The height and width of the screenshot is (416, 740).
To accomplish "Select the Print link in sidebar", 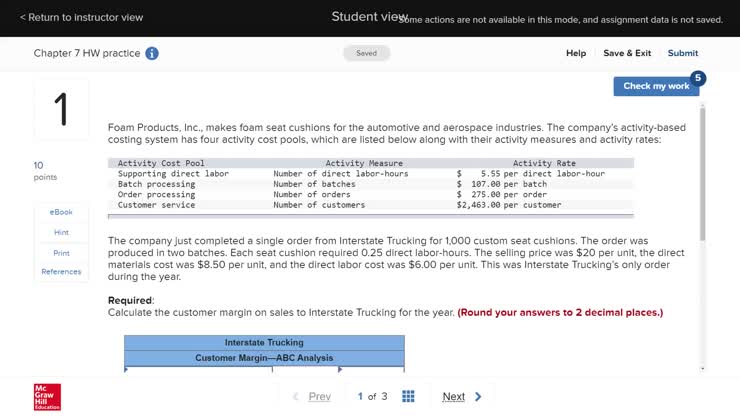I will pyautogui.click(x=61, y=253).
